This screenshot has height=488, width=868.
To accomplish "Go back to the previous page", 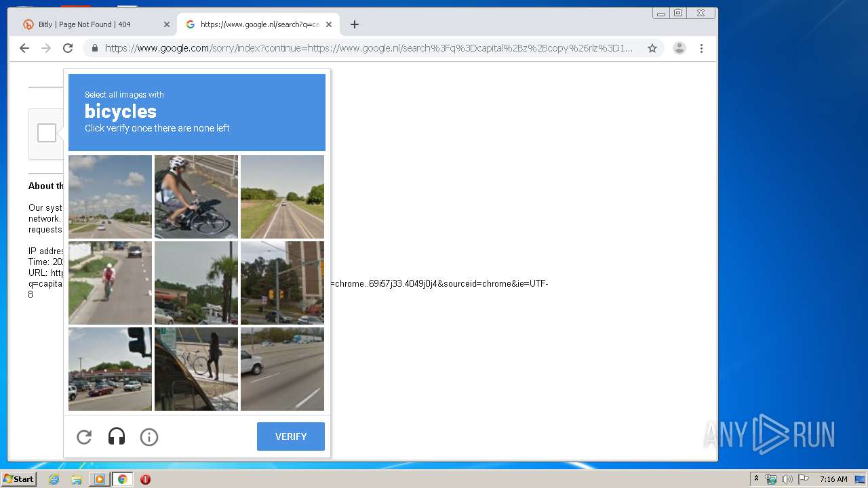I will pos(24,48).
